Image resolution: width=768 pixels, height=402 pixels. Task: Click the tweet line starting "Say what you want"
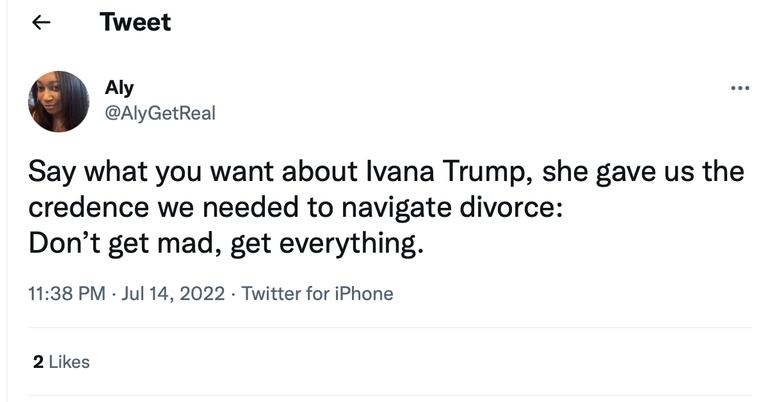tap(385, 172)
